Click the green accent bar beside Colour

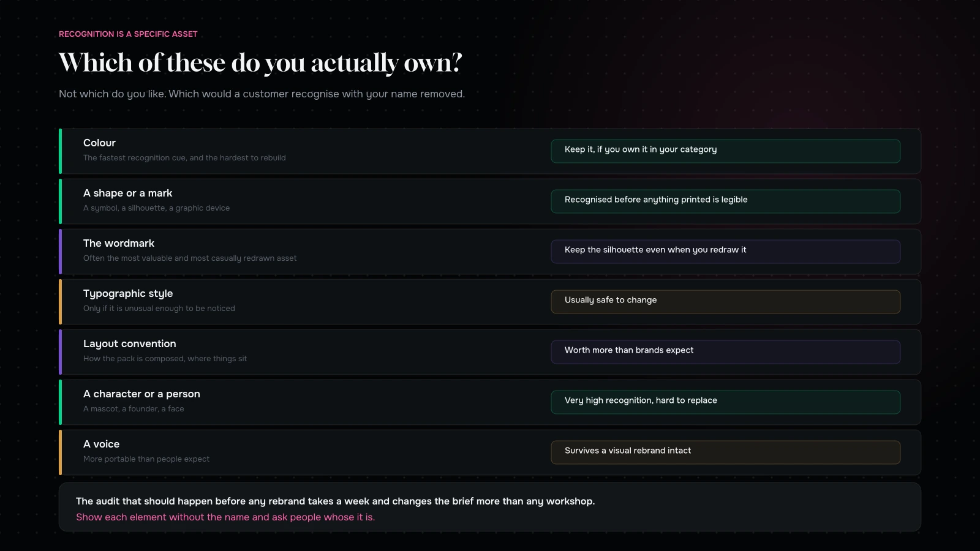tap(60, 151)
